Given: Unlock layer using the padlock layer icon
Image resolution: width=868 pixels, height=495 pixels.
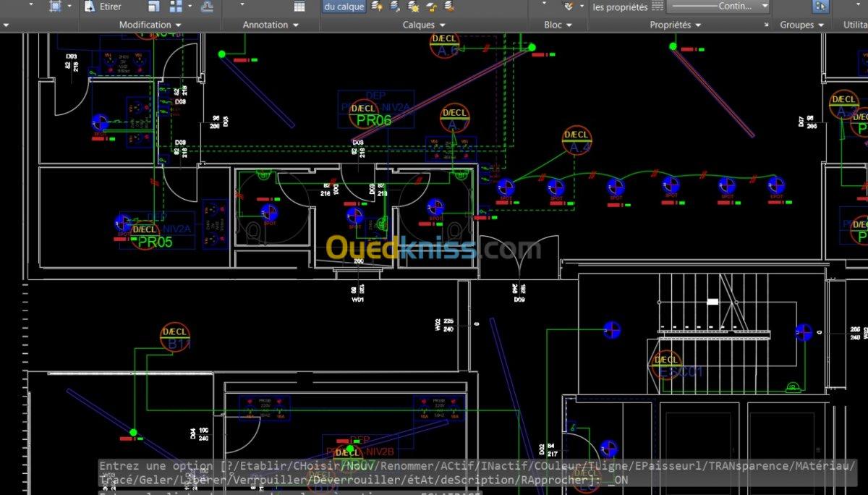Looking at the screenshot, I should 430,7.
